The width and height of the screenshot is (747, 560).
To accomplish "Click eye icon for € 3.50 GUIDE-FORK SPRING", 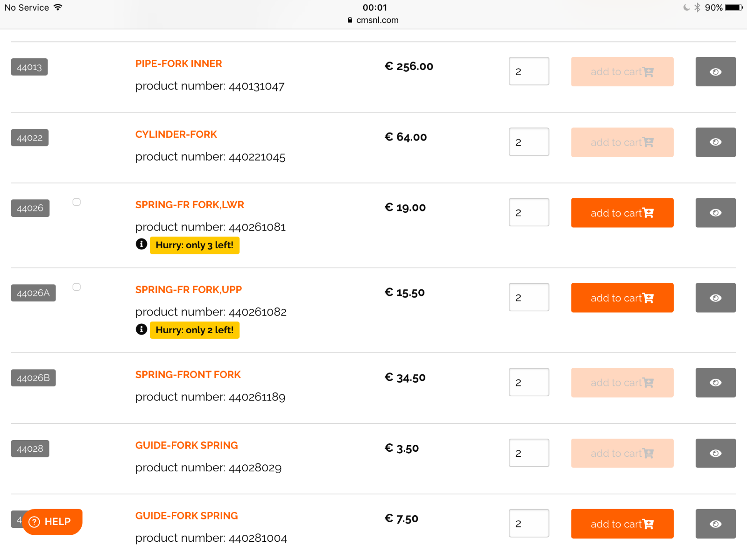I will pos(715,453).
